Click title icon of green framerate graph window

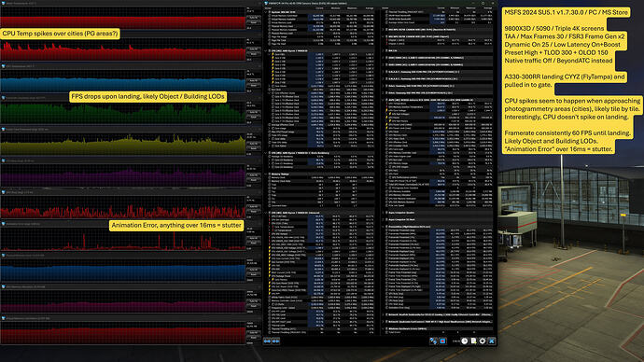(x=4, y=98)
